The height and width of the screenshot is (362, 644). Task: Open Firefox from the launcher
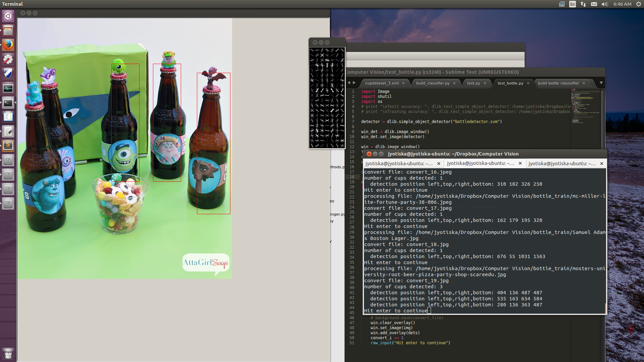(8, 45)
